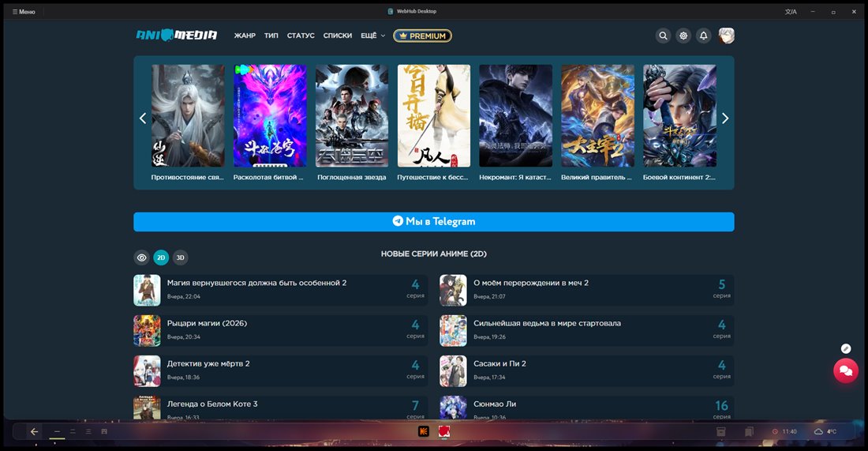
Task: Open the ЖАНР menu
Action: tap(245, 36)
